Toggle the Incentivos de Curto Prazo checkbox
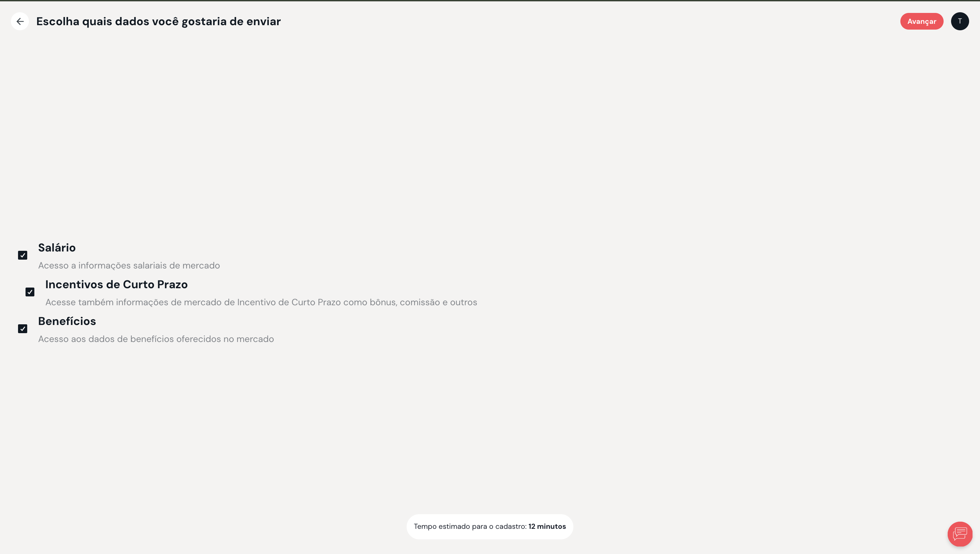The width and height of the screenshot is (980, 554). tap(30, 292)
